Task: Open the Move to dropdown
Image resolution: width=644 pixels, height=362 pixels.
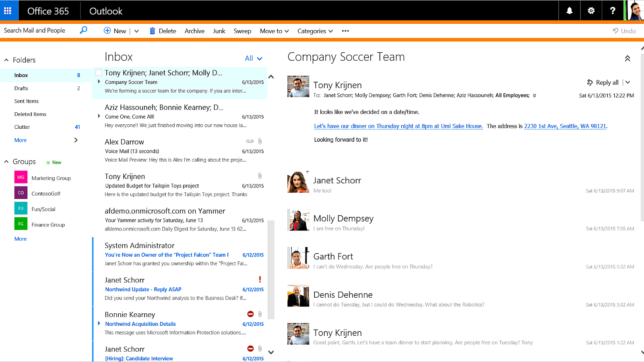Action: [x=274, y=31]
